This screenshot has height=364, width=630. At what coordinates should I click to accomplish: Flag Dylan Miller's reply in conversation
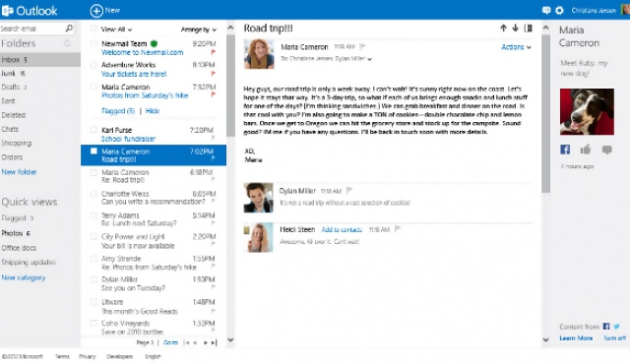tap(349, 190)
